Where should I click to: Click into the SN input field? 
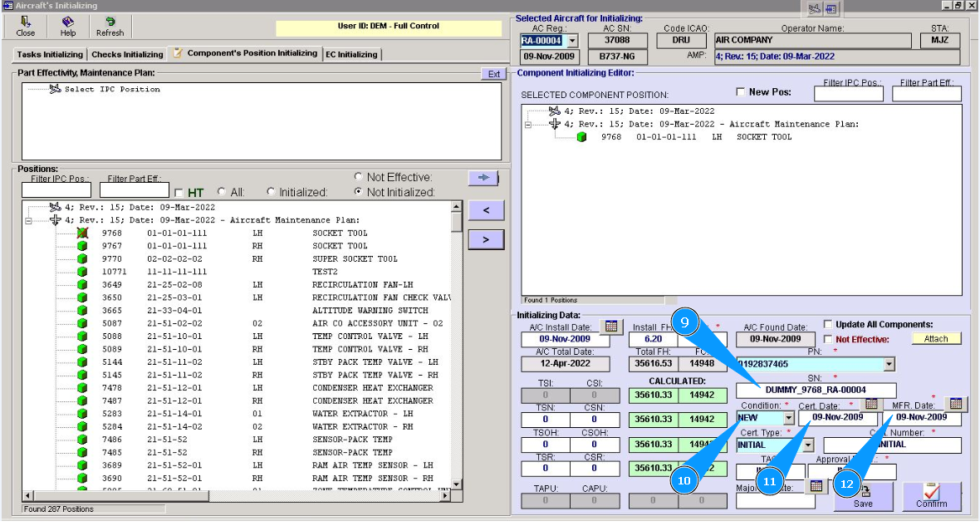point(816,391)
